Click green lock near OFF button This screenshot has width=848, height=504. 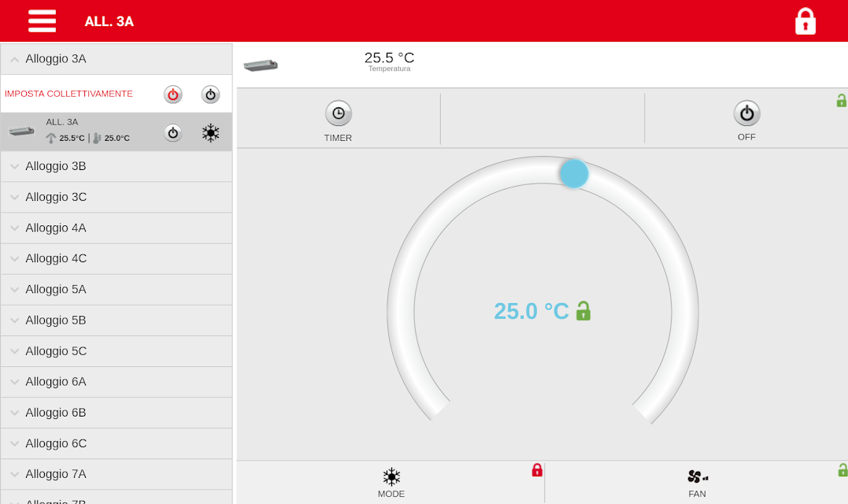[842, 100]
